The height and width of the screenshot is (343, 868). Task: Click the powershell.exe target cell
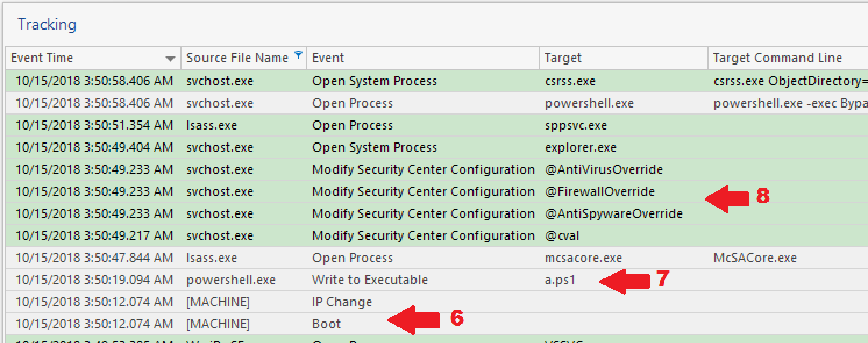click(589, 103)
